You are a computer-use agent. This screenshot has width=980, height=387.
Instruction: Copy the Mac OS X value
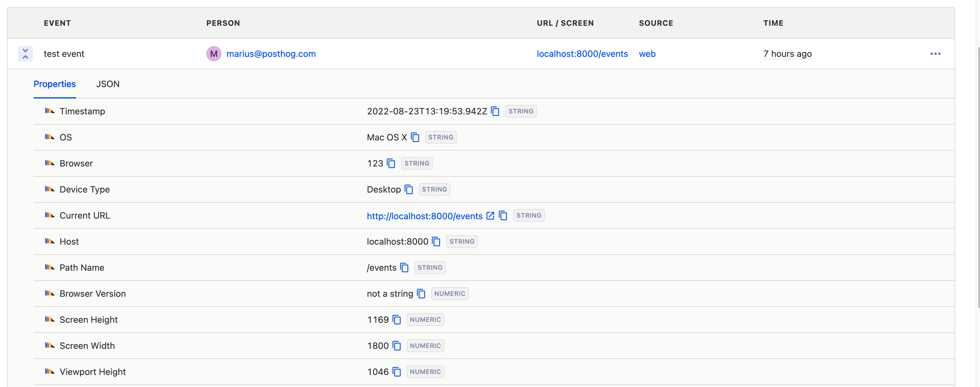coord(415,137)
